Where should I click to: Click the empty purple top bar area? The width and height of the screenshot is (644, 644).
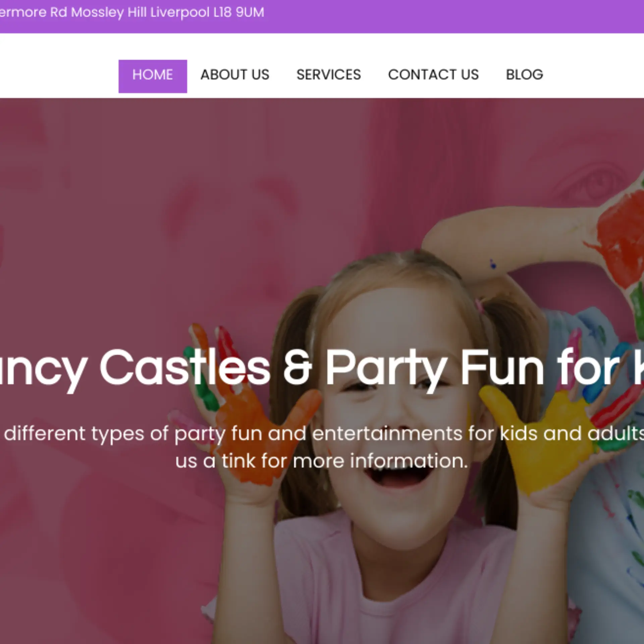click(x=453, y=16)
